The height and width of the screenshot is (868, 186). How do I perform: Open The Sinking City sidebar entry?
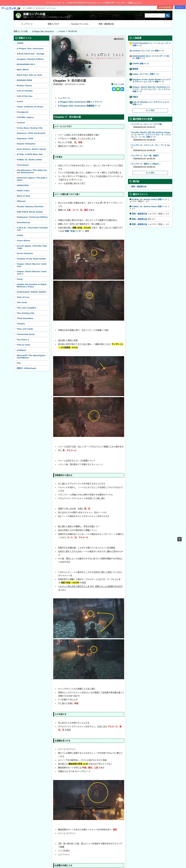coord(25,313)
